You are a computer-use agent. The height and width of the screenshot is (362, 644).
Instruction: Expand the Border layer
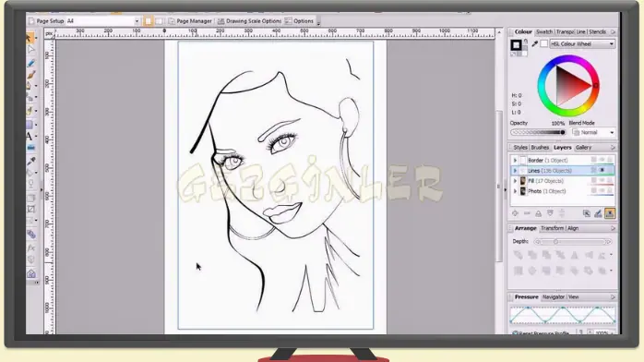click(x=515, y=161)
